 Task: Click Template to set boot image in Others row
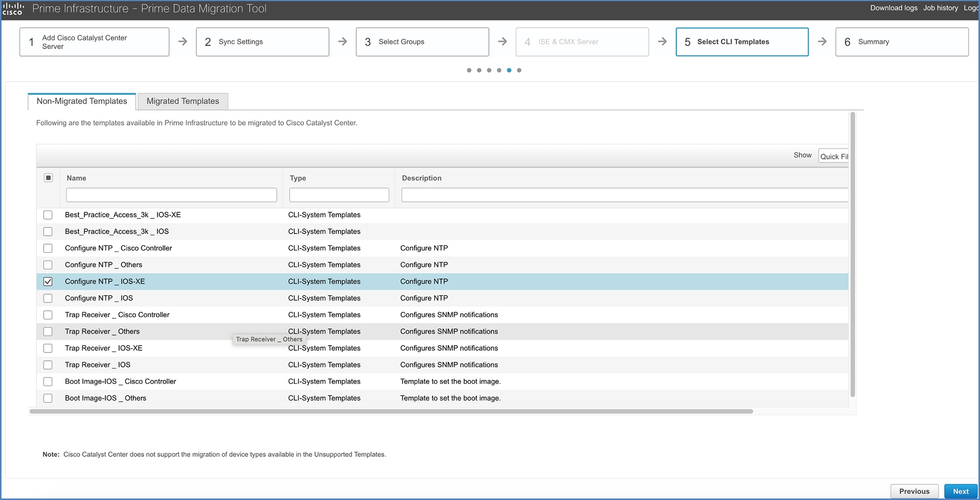click(x=450, y=398)
